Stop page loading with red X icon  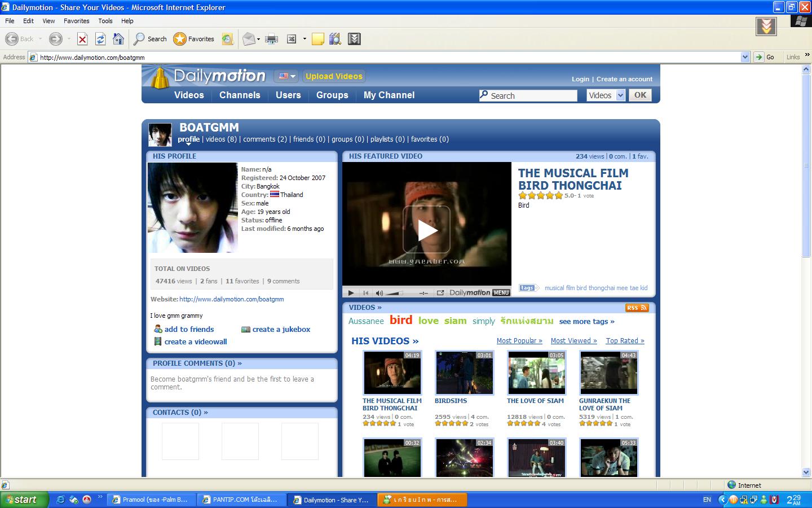82,39
